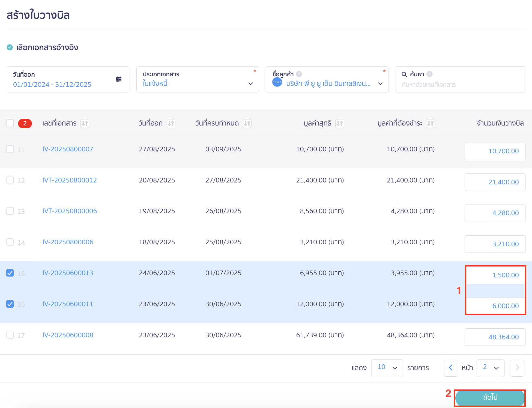Sort by มูลค่าสุทธิ column icon
532x408 pixels.
pos(340,124)
